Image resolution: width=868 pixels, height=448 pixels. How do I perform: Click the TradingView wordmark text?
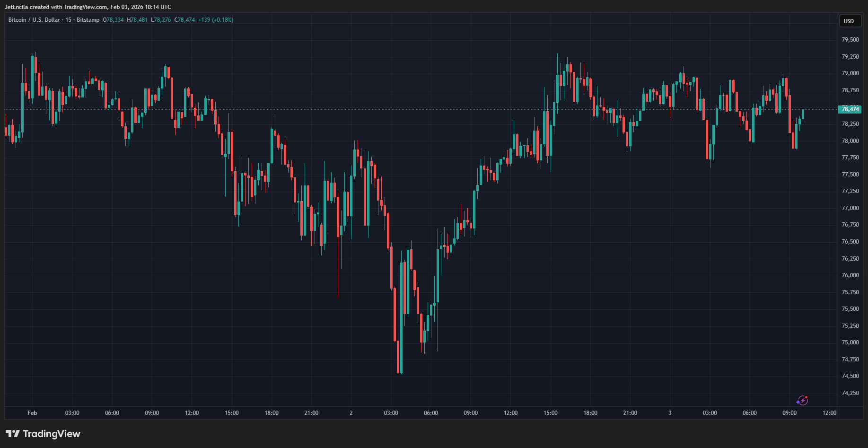pyautogui.click(x=52, y=434)
